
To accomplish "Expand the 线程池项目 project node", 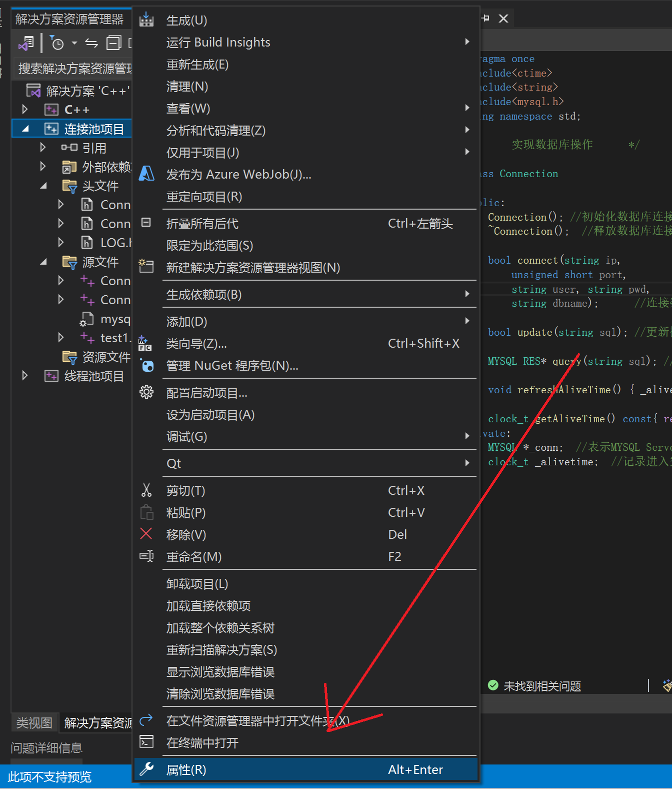I will pyautogui.click(x=25, y=375).
